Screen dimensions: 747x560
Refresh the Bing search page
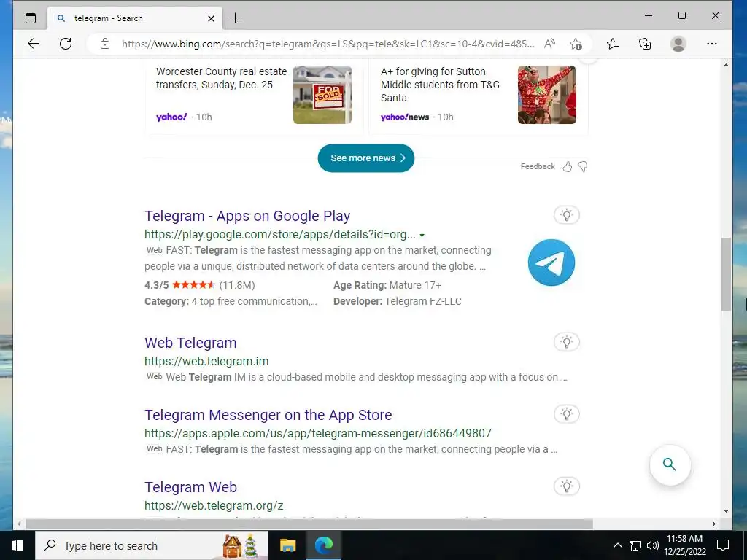pyautogui.click(x=66, y=44)
